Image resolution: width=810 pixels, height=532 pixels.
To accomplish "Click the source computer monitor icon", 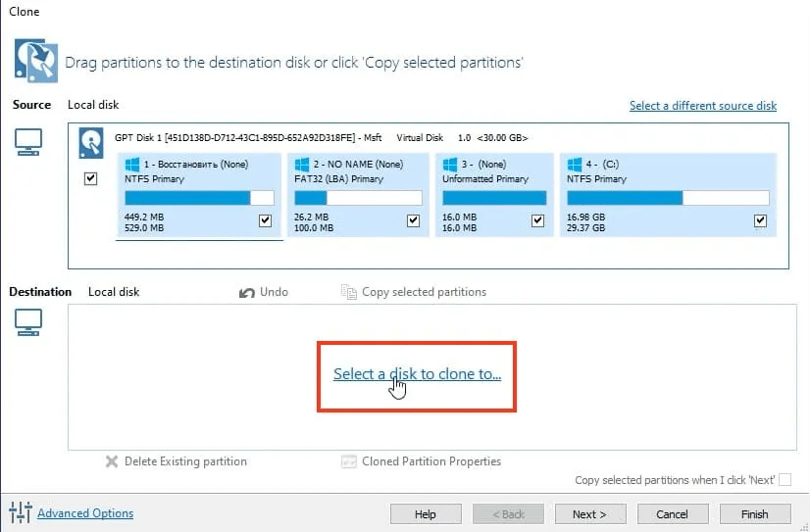I will coord(28,143).
